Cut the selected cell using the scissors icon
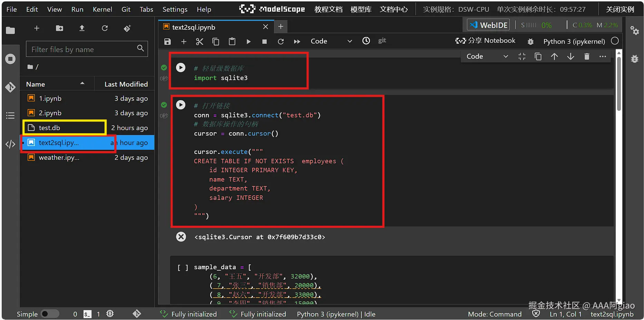The image size is (644, 320). [199, 41]
